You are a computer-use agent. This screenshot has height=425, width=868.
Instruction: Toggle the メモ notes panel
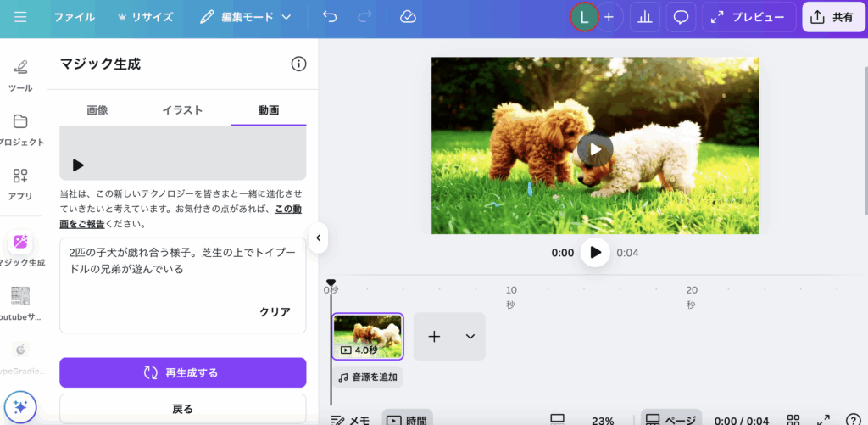350,419
